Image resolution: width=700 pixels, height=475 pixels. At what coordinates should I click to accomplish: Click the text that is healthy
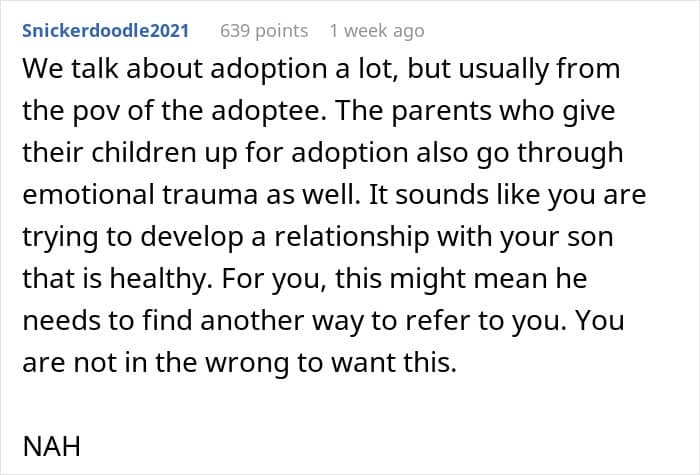117,279
